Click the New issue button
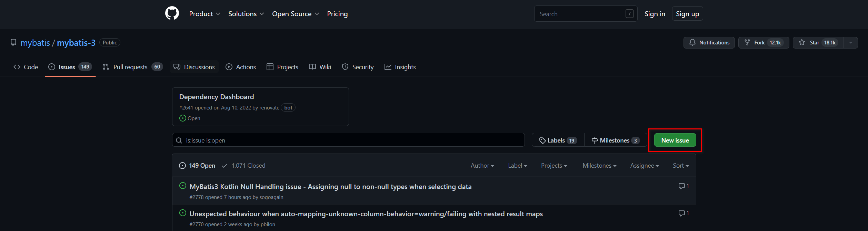868x231 pixels. pos(675,140)
